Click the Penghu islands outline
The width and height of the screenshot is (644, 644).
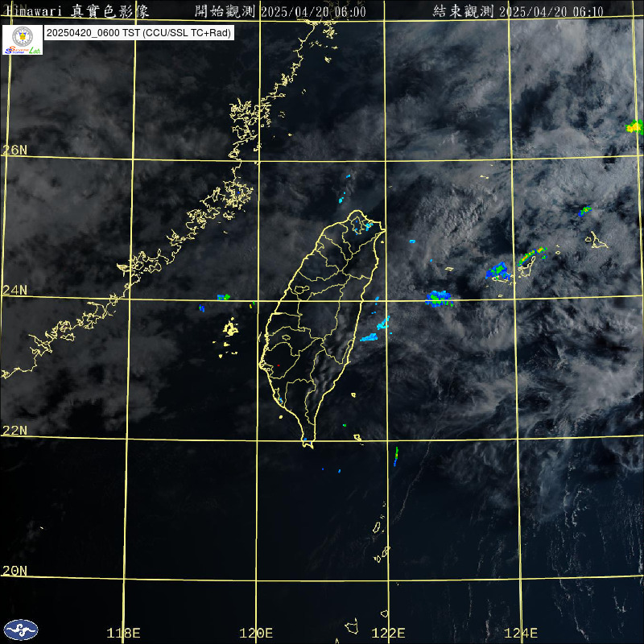click(228, 337)
